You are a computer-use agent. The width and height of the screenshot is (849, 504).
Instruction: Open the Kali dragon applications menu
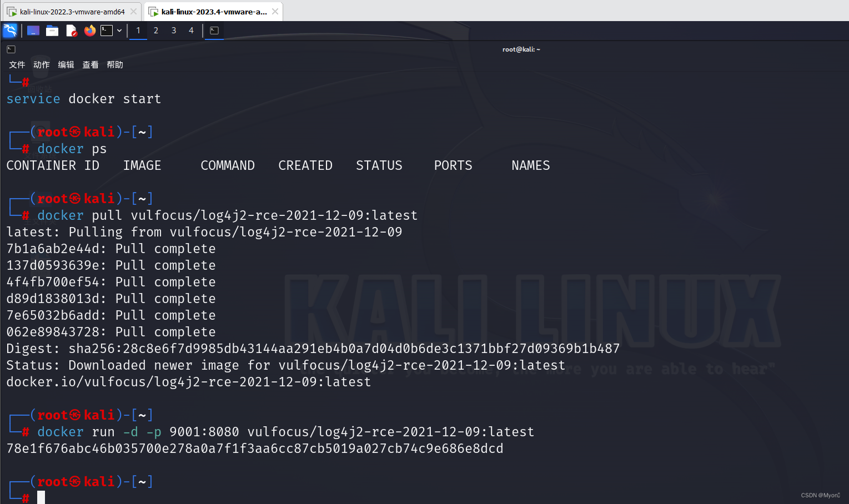point(10,30)
